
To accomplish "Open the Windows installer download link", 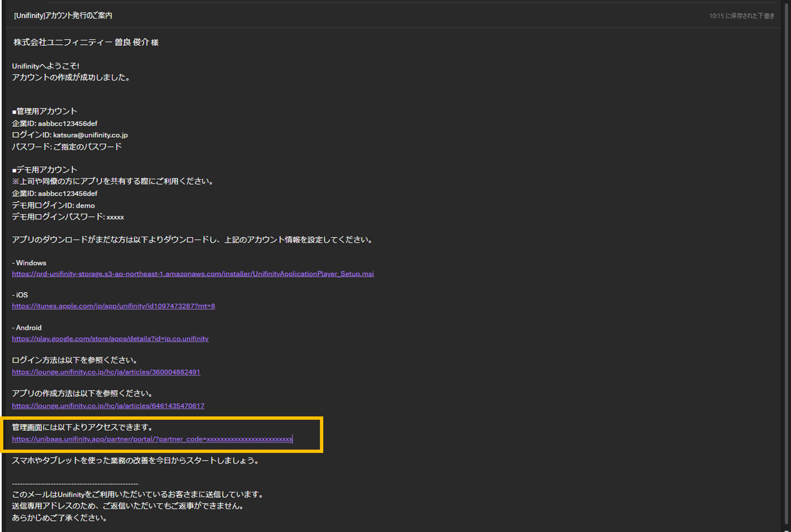I will [x=193, y=274].
